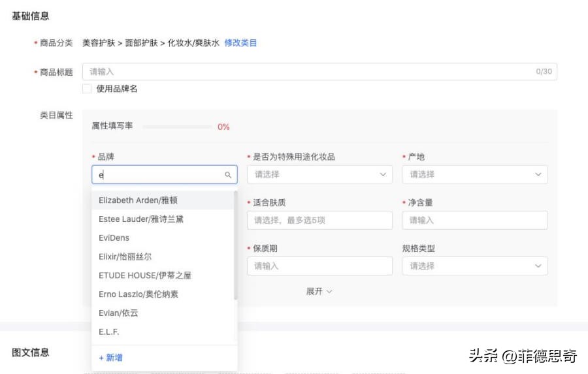Open the 是否为特殊用途化妆品 dropdown
The height and width of the screenshot is (374, 588).
[319, 174]
